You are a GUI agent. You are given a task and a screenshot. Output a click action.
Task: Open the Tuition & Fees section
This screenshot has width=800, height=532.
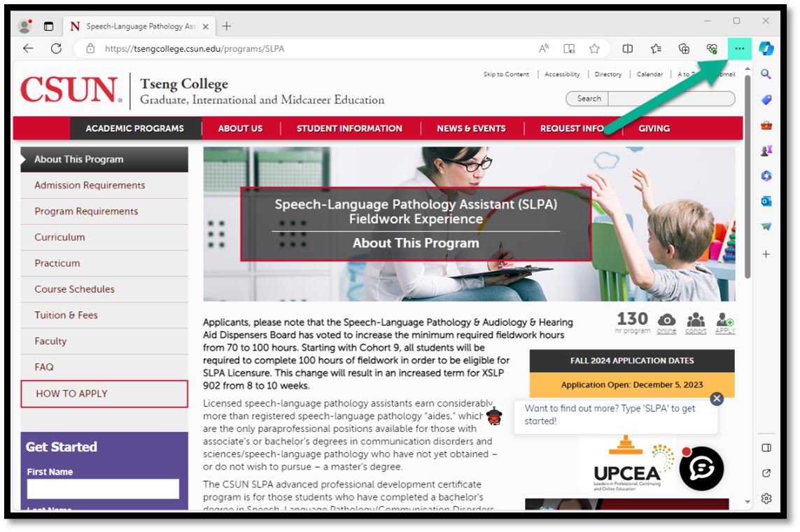coord(66,315)
